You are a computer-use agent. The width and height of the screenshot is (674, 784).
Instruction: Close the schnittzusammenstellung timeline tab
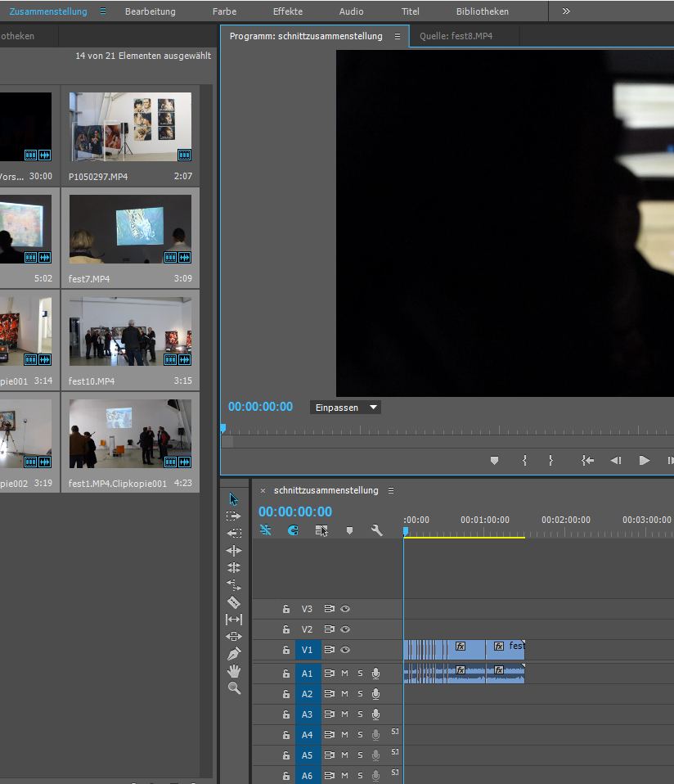[263, 490]
